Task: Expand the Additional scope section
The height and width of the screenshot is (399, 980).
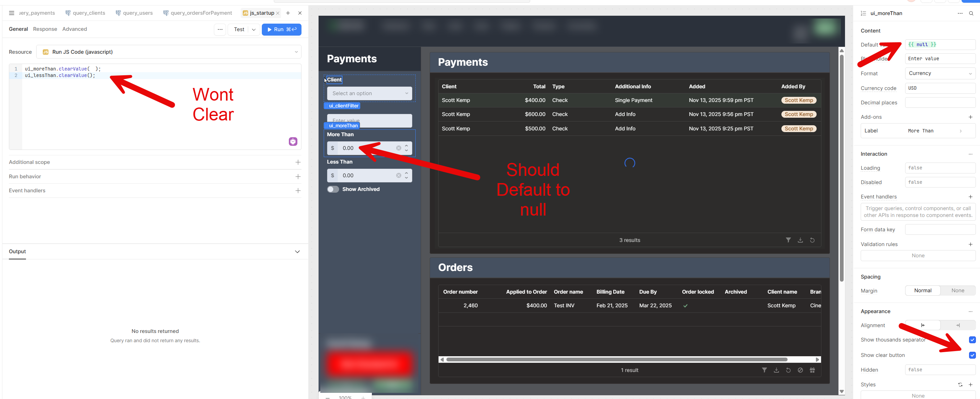Action: (298, 162)
